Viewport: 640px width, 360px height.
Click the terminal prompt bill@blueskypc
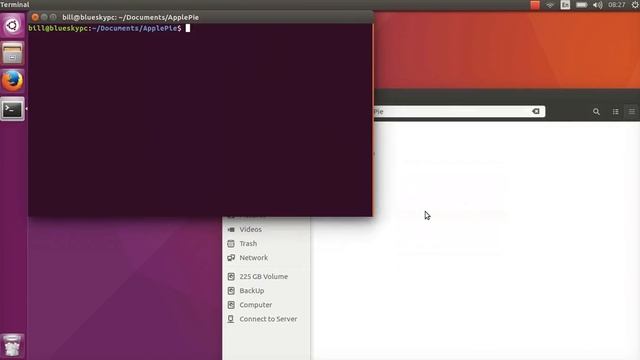tap(58, 28)
